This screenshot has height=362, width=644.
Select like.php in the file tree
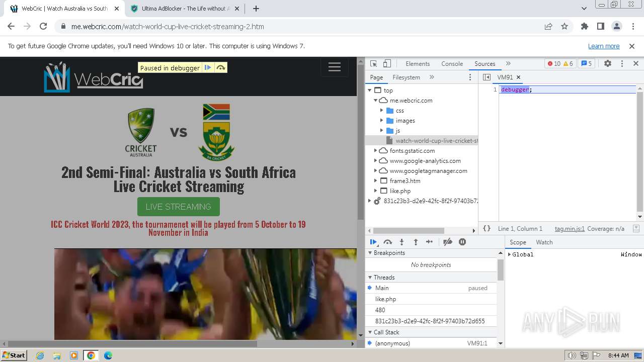(x=400, y=191)
